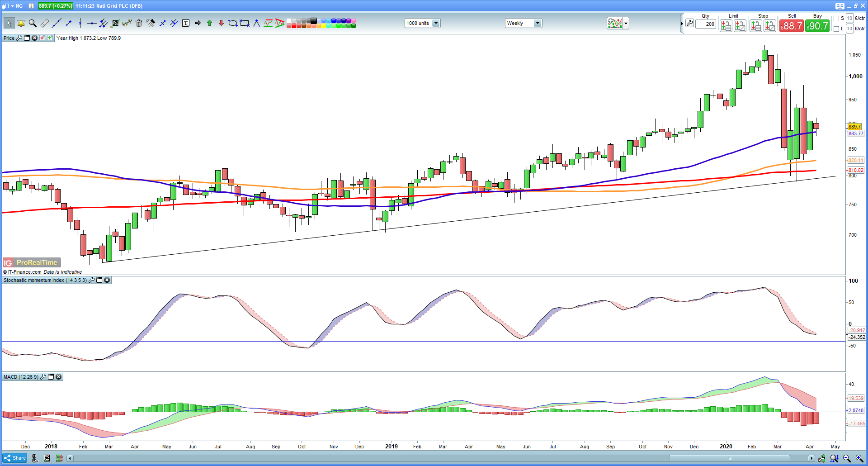This screenshot has width=868, height=466.
Task: Toggle the S stop checkbox
Action: pos(836,19)
